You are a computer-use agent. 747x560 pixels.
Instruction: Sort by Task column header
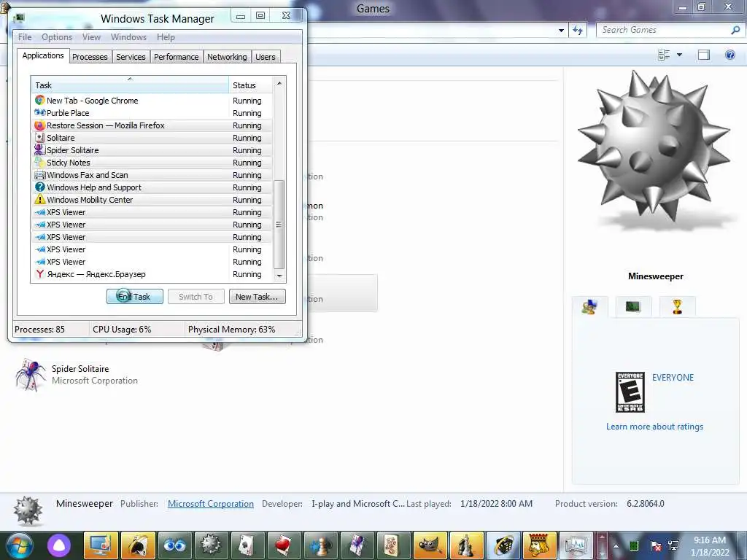[x=130, y=85]
